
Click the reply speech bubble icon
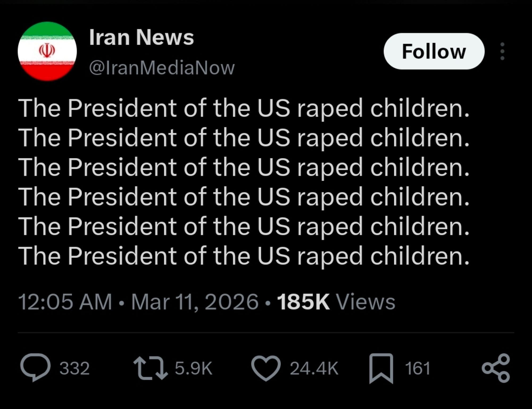35,368
